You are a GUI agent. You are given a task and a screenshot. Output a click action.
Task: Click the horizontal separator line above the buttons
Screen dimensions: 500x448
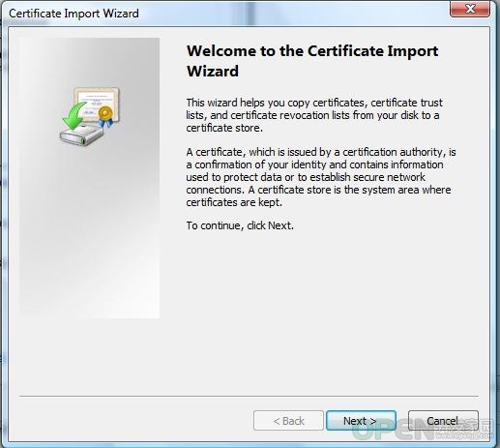249,396
